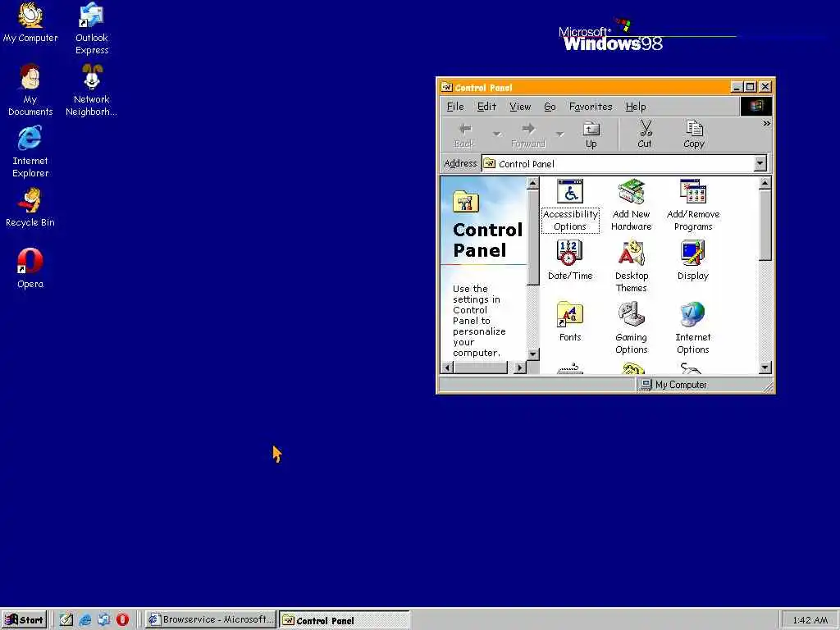Click the Control Panel taskbar button
The width and height of the screenshot is (840, 630).
(345, 620)
